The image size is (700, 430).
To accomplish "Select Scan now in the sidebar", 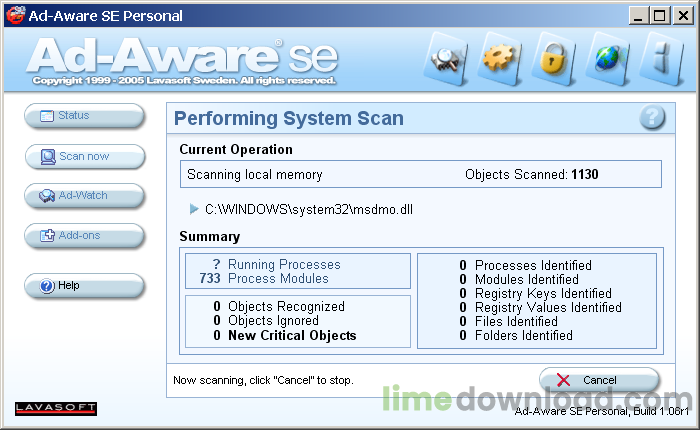I will pos(85,157).
